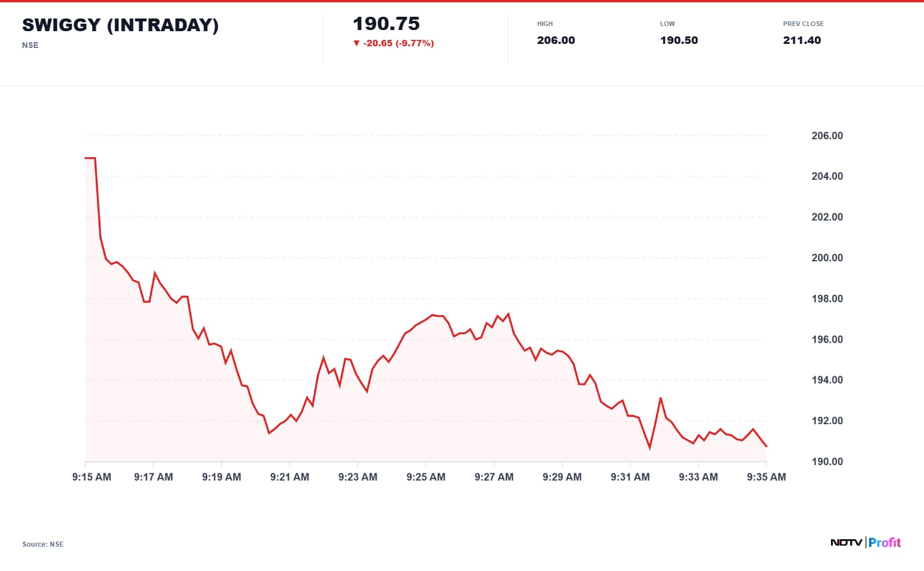Click the last point of the price line

point(766,446)
